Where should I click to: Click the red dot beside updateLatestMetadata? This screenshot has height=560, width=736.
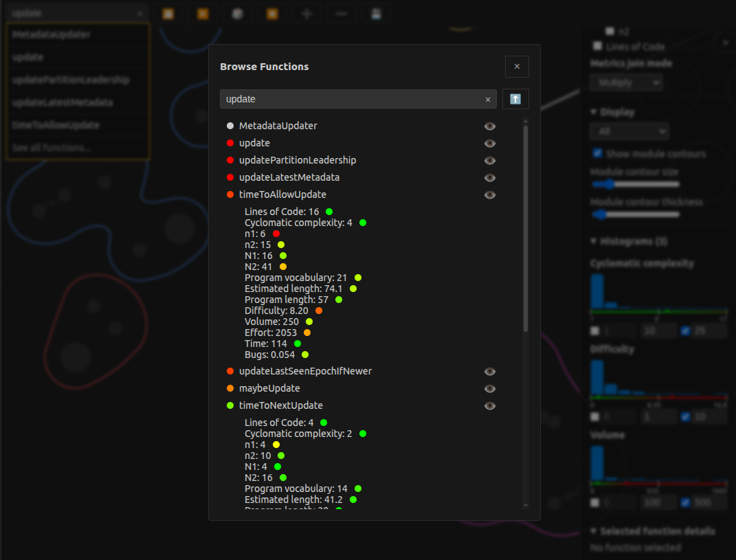230,177
